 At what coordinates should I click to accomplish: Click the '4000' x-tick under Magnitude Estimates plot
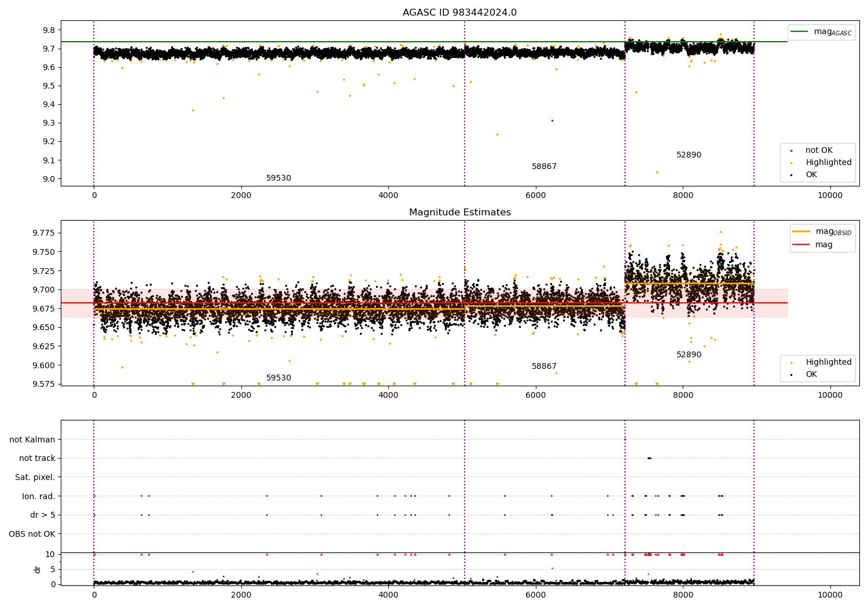pos(388,395)
